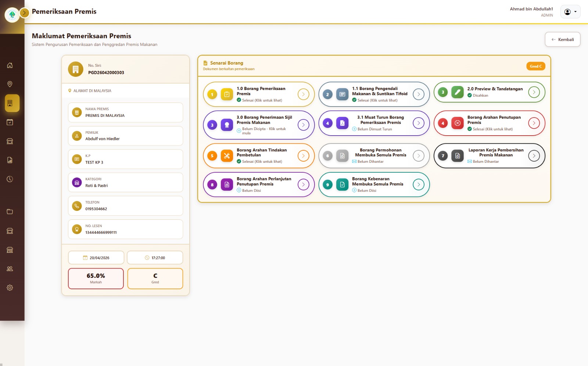Click purple lock document icon of form 8
This screenshot has height=366, width=588.
(x=227, y=184)
